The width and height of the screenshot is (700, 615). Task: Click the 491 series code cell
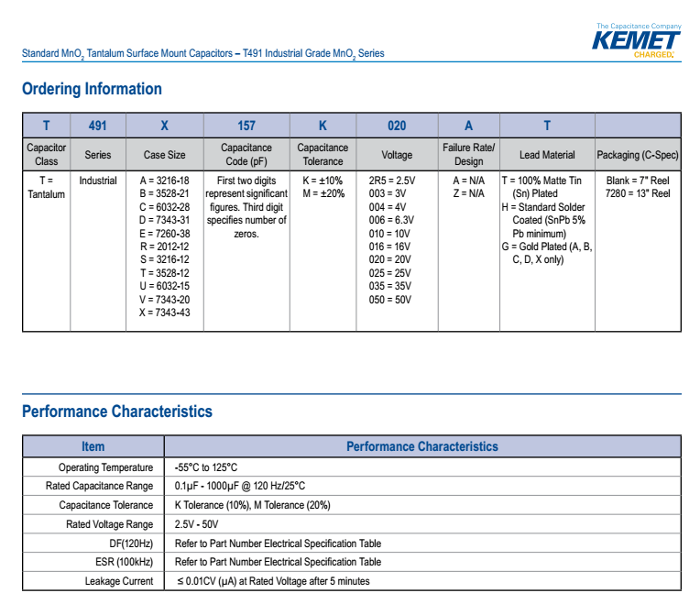tap(97, 126)
